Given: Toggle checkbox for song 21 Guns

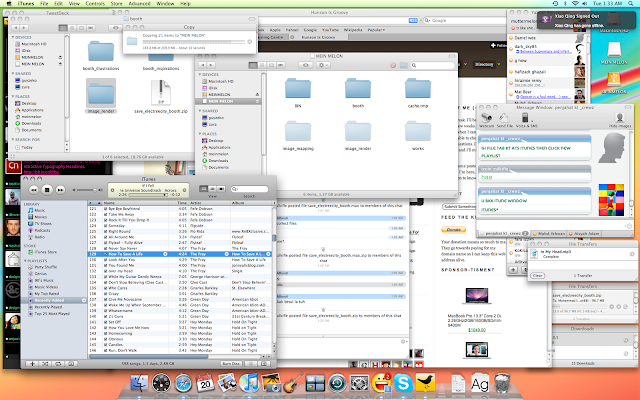Looking at the screenshot, I should pos(105,316).
